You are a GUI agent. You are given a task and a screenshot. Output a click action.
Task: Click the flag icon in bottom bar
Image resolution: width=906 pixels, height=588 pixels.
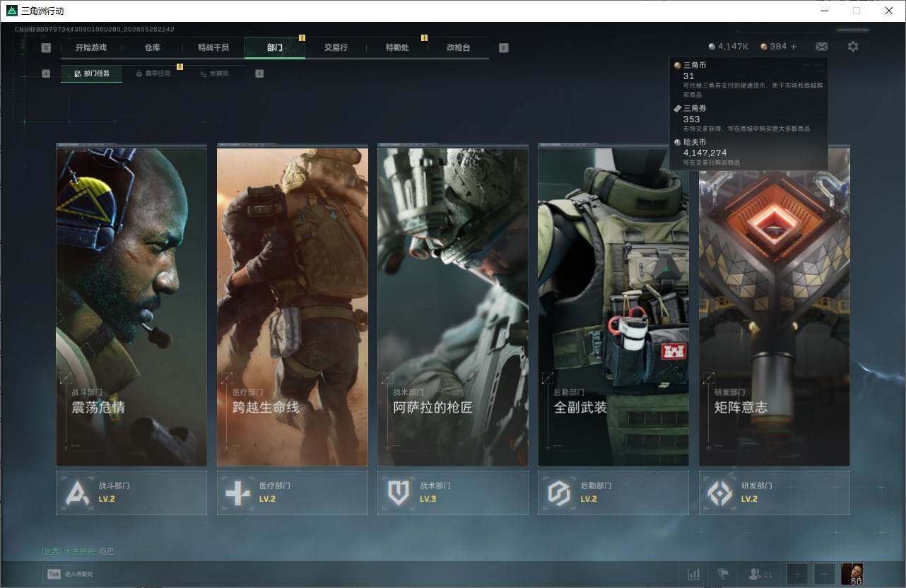point(723,574)
